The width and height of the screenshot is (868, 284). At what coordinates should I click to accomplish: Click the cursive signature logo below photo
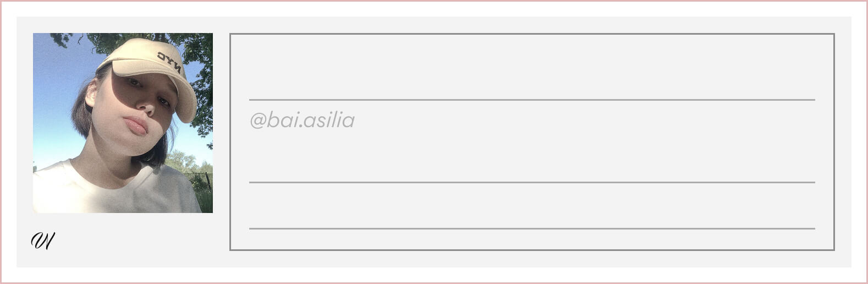[x=42, y=241]
